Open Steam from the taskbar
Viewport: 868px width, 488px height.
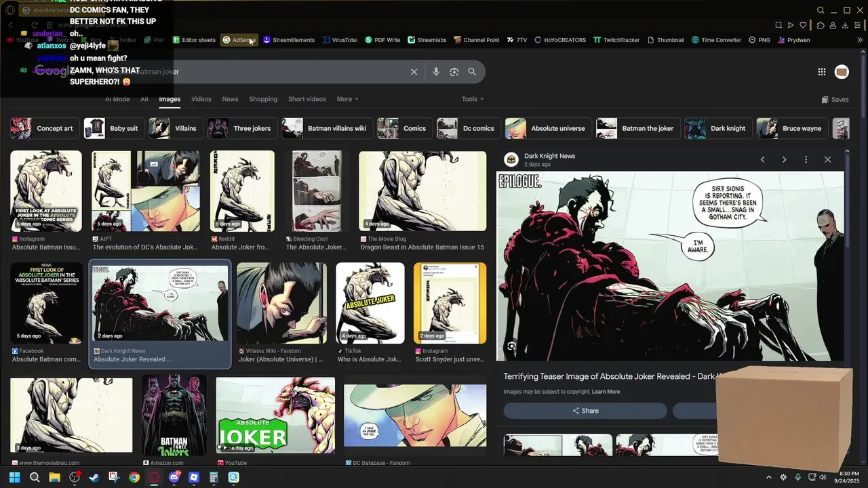point(94,477)
